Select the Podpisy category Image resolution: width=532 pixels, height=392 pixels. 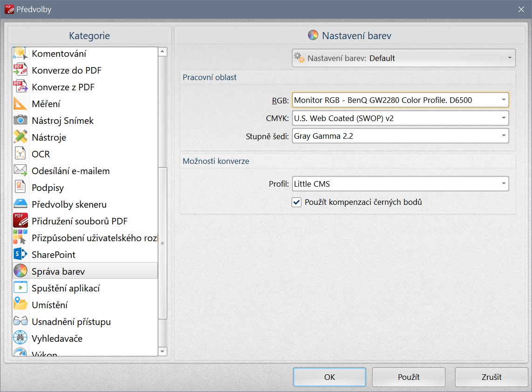pyautogui.click(x=85, y=188)
